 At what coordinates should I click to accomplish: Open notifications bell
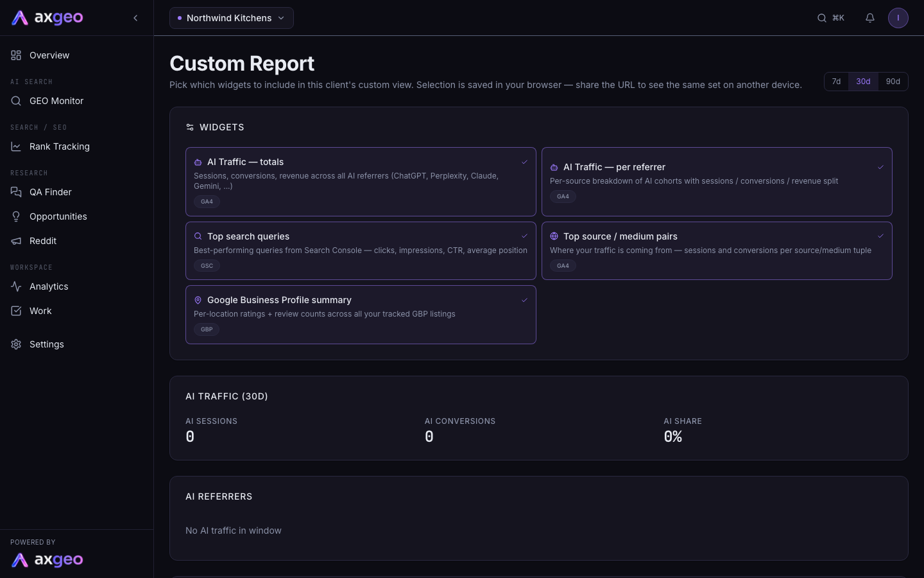(870, 18)
